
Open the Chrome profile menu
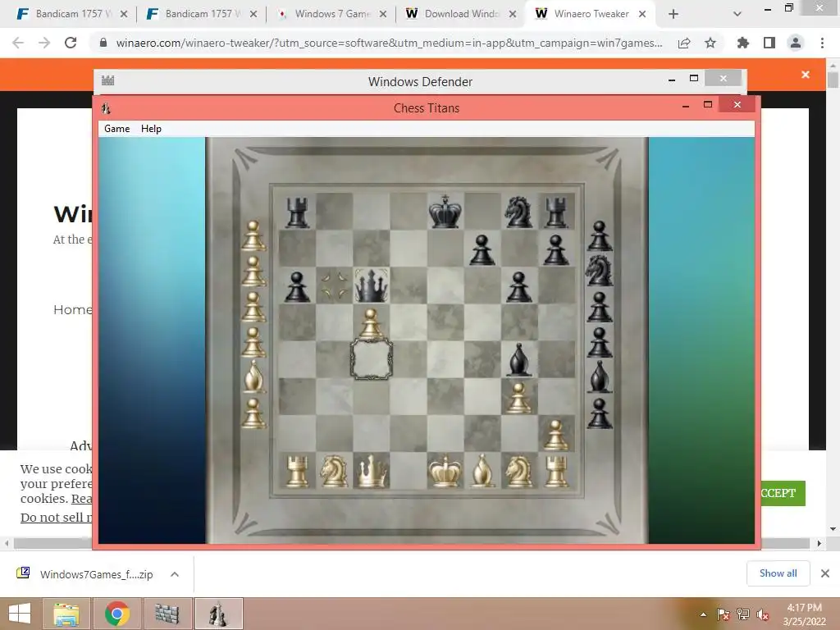[x=796, y=43]
